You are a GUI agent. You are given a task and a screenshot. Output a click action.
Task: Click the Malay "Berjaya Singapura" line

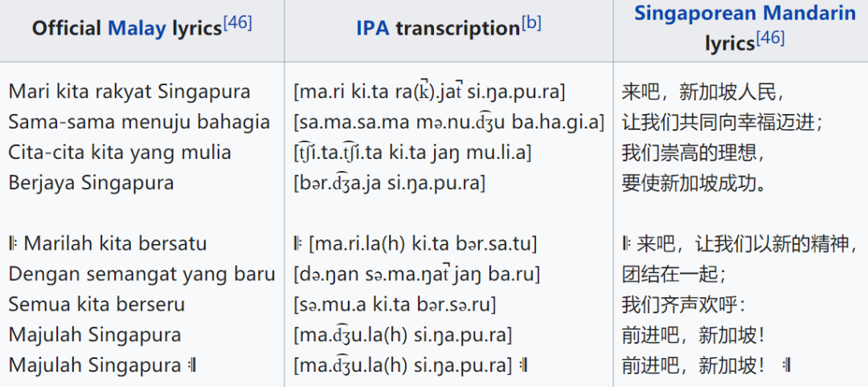91,182
